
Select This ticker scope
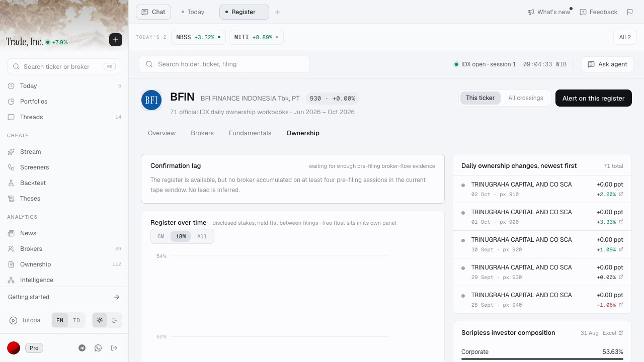(x=480, y=98)
